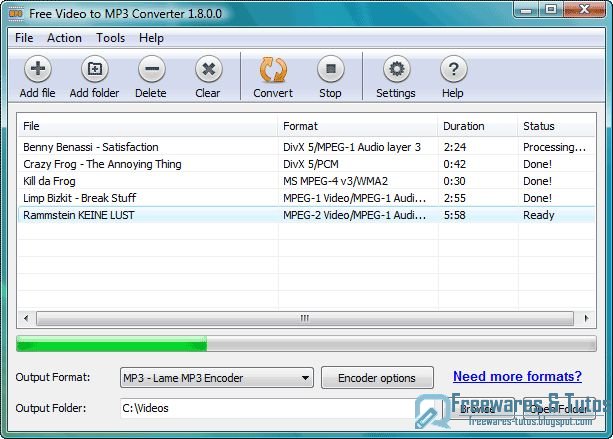The height and width of the screenshot is (439, 613).
Task: Sort by the Format column header
Action: coord(358,126)
